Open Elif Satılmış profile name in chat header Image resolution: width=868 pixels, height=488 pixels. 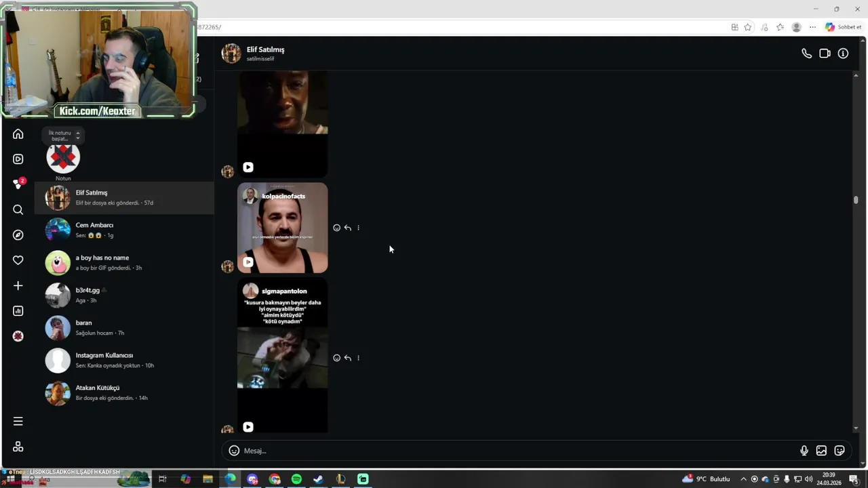click(x=265, y=49)
